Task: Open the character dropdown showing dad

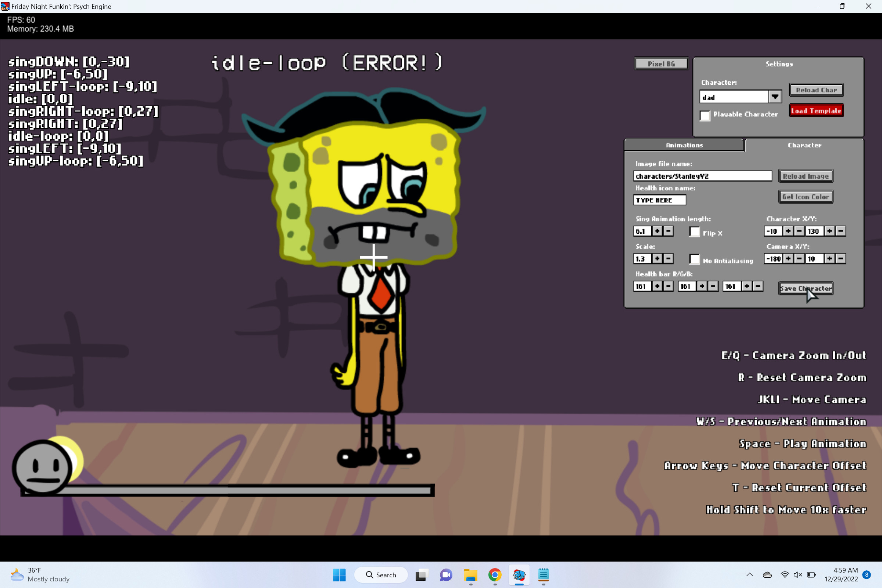Action: 775,97
